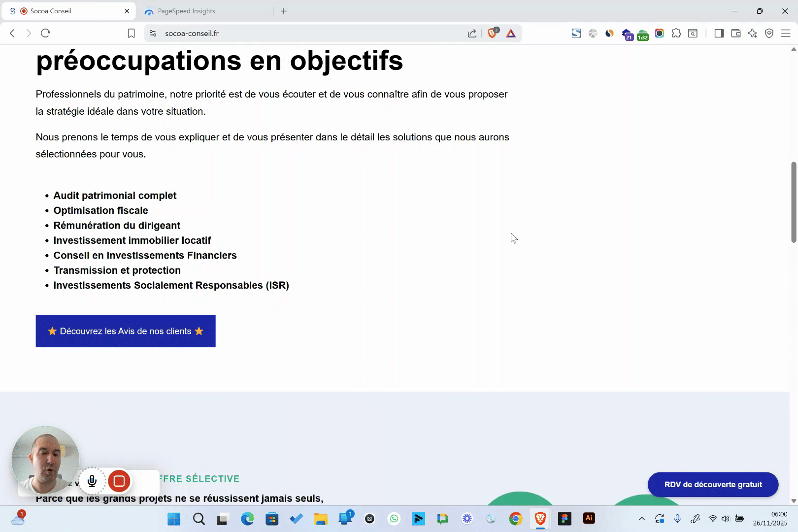Expand the hidden system tray icons chevron
798x532 pixels.
pyautogui.click(x=642, y=519)
